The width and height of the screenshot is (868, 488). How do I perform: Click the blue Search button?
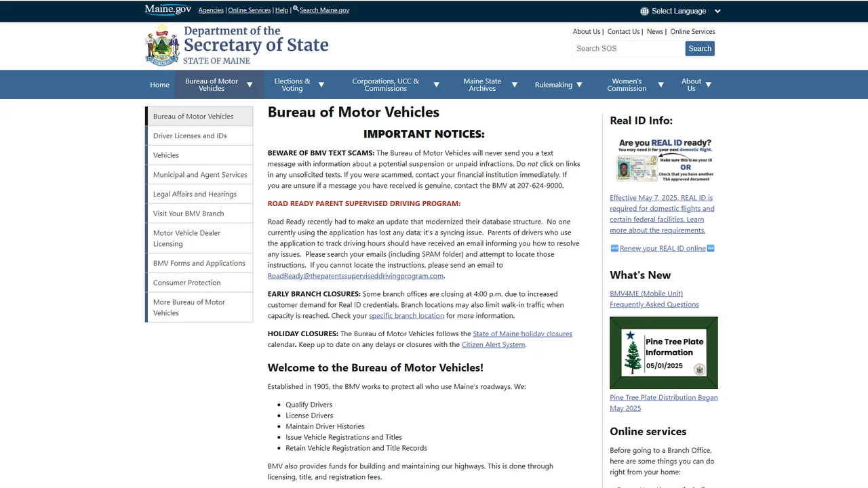coord(700,49)
